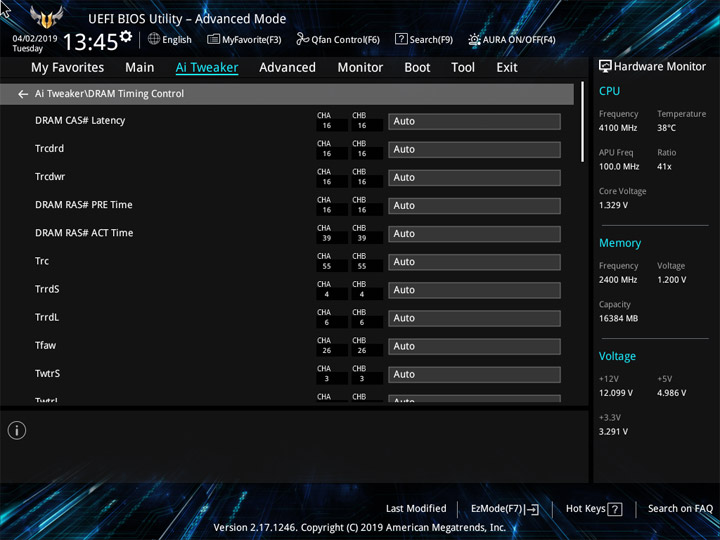The width and height of the screenshot is (720, 540).
Task: Click the Search(F9) question mark icon
Action: pyautogui.click(x=401, y=39)
